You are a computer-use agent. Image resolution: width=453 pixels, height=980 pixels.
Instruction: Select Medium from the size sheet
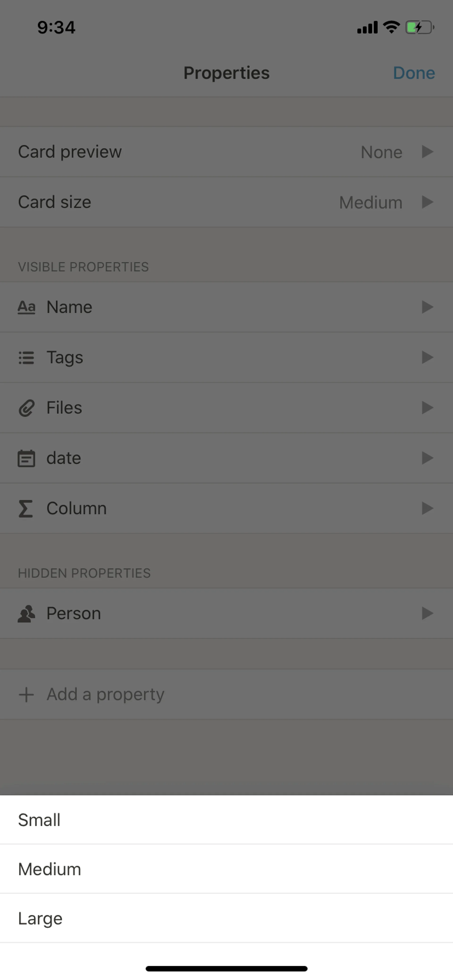pyautogui.click(x=50, y=870)
